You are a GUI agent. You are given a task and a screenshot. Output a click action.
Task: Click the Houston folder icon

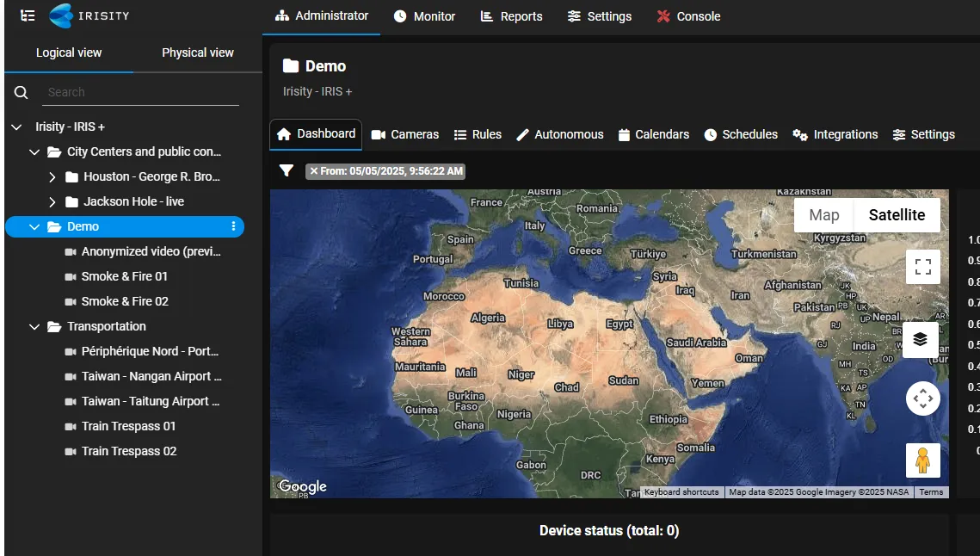[x=72, y=177]
